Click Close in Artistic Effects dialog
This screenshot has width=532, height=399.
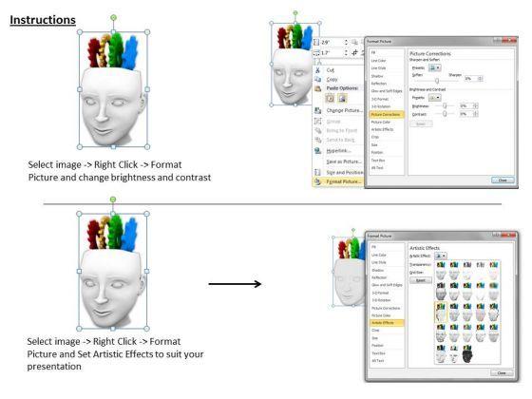click(502, 372)
